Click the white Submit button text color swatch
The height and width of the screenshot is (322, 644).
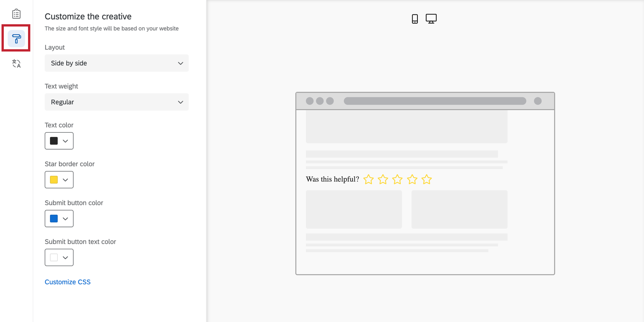coord(54,258)
